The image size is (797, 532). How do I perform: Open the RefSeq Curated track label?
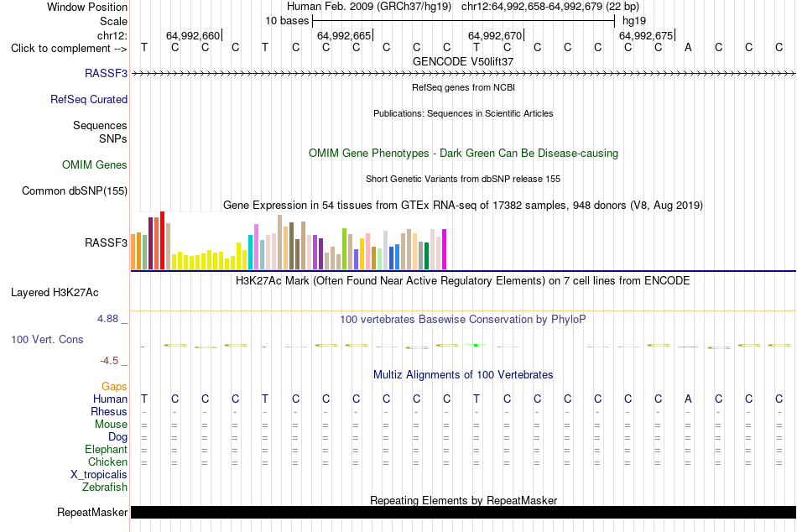pos(89,99)
